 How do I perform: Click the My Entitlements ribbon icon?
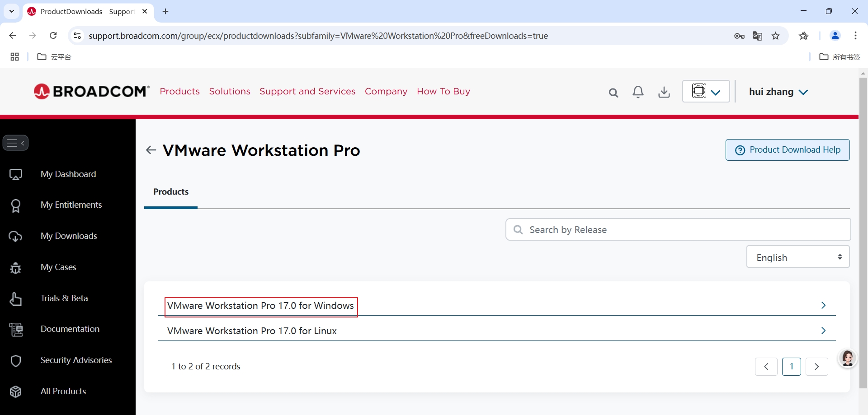tap(16, 205)
